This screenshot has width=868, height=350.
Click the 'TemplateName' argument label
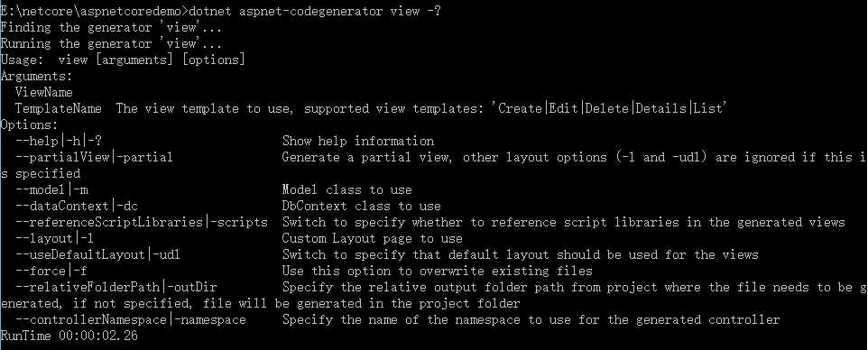point(58,108)
